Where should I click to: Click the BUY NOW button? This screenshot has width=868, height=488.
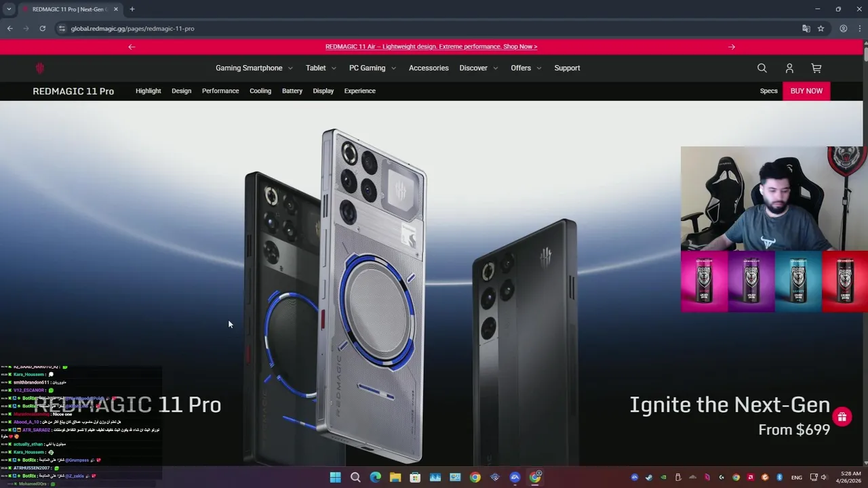click(x=806, y=91)
